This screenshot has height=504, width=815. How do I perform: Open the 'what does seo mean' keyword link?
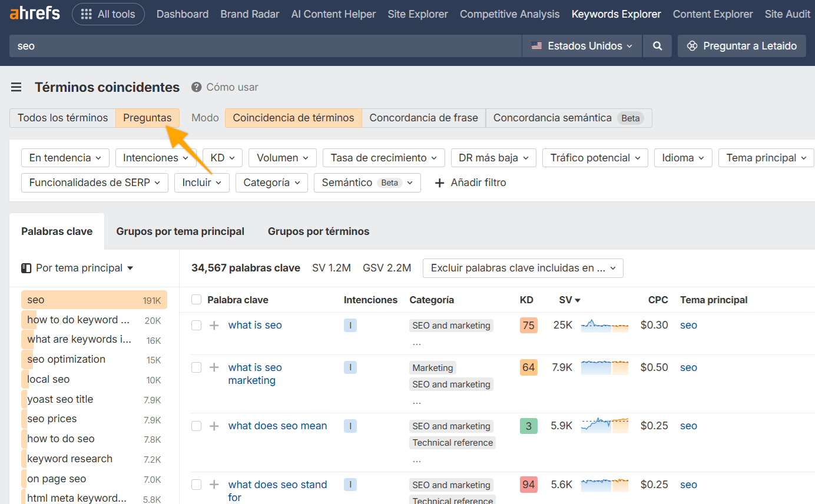278,426
